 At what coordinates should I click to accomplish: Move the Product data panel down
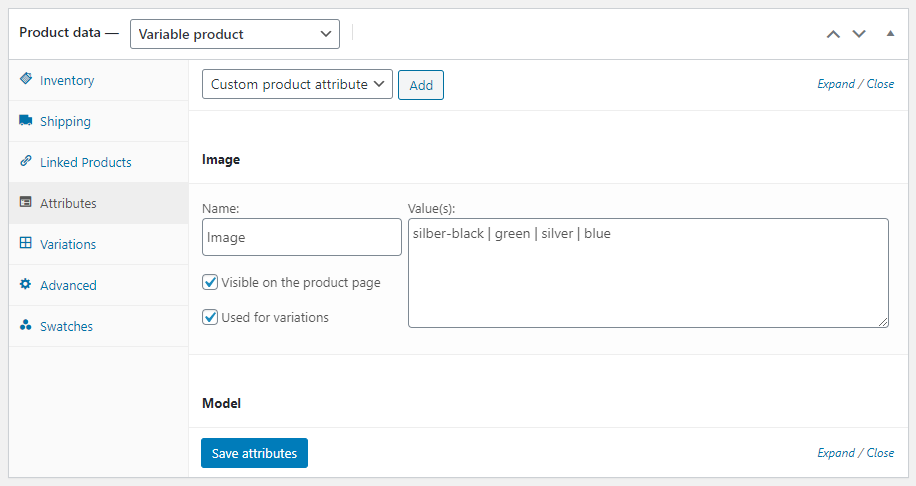(858, 34)
